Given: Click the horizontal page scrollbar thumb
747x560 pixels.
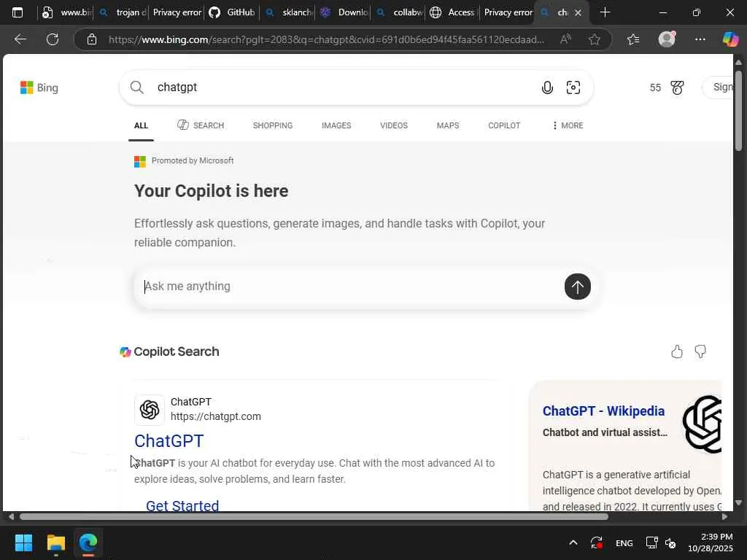Looking at the screenshot, I should click(x=314, y=517).
